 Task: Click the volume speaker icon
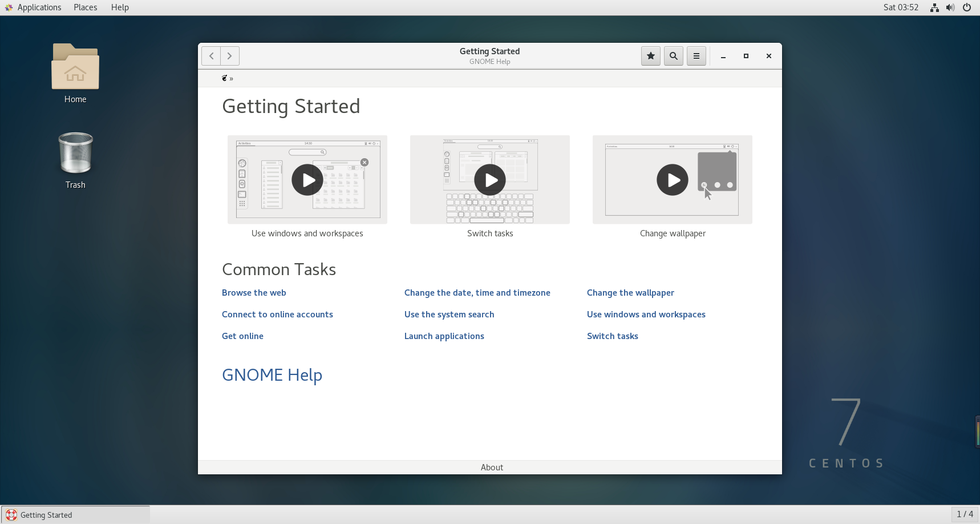click(950, 7)
